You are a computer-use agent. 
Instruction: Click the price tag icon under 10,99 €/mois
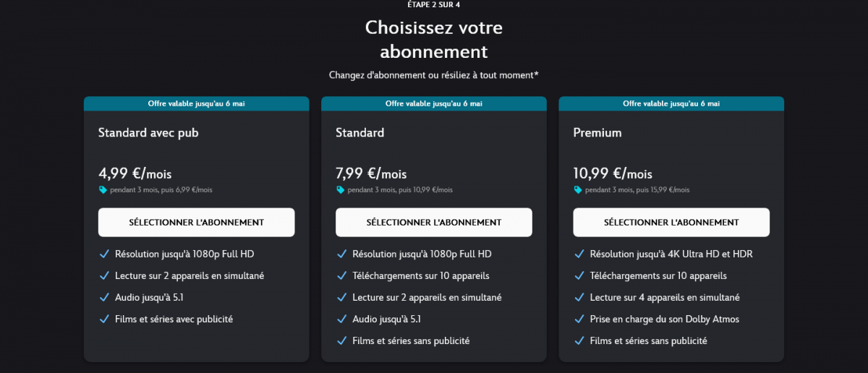pos(577,190)
